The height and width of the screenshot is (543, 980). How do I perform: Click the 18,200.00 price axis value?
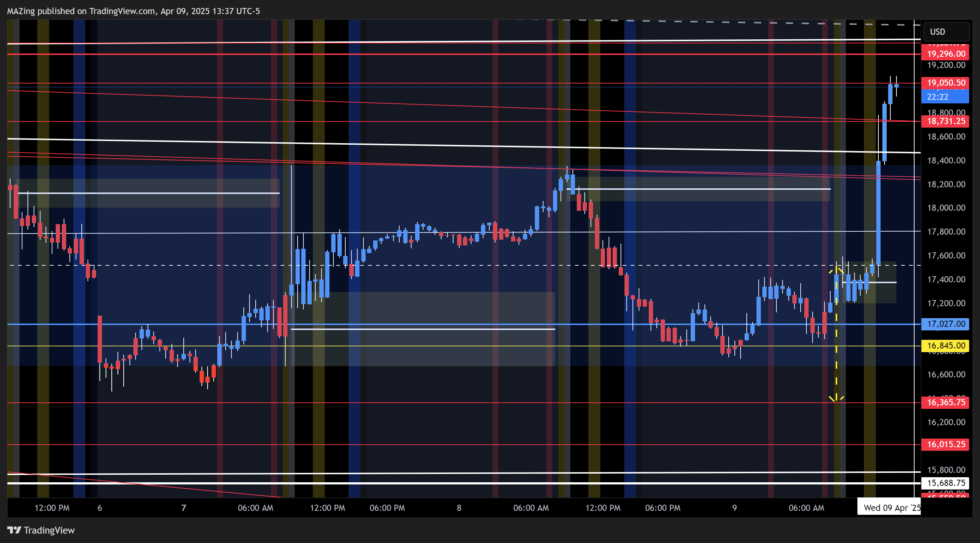(x=946, y=184)
